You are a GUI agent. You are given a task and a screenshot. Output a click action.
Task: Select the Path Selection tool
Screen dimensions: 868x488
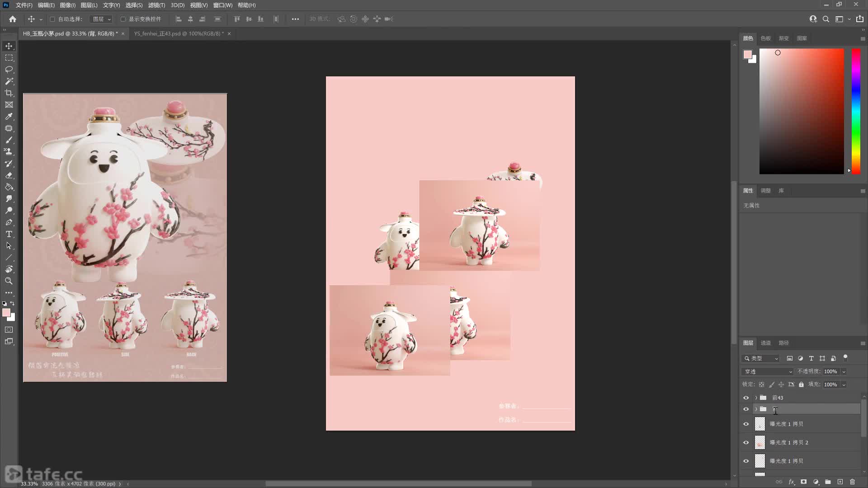pos(9,246)
